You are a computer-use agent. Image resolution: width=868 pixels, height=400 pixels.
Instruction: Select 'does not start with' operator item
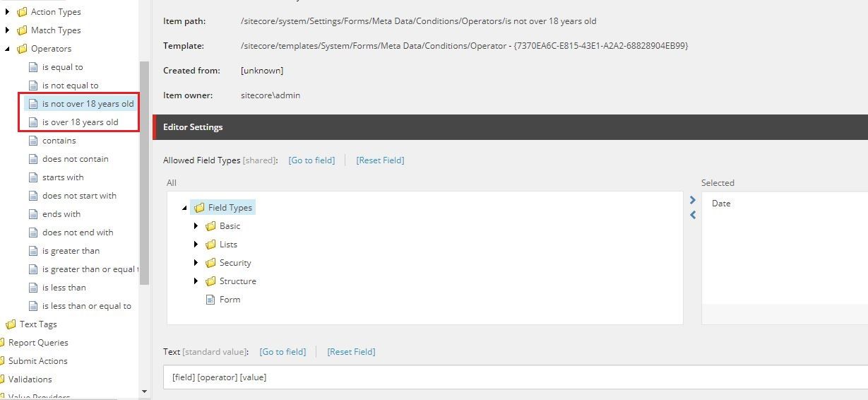(x=79, y=196)
